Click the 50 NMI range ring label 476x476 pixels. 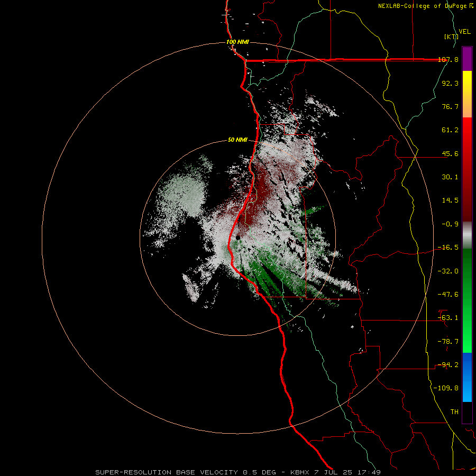coord(237,140)
